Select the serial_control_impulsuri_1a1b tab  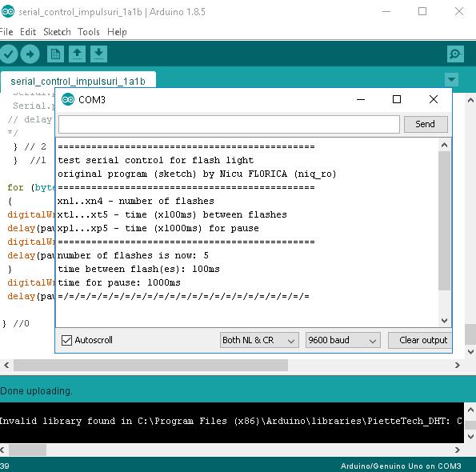pos(78,81)
